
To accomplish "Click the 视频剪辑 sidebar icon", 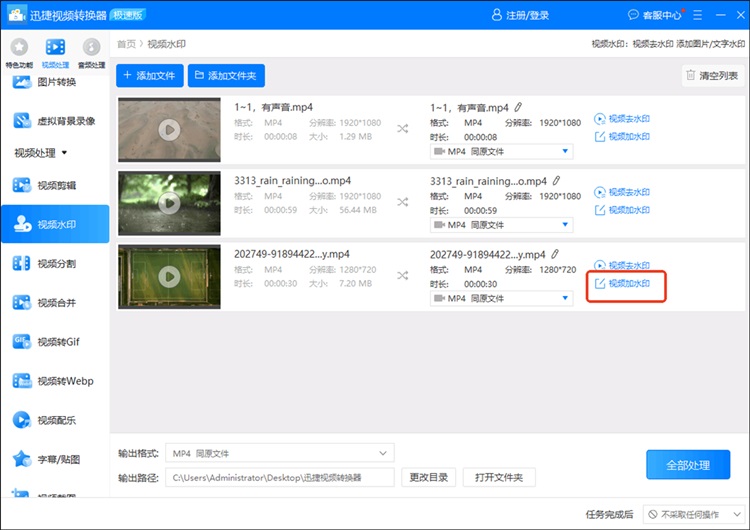I will click(22, 185).
